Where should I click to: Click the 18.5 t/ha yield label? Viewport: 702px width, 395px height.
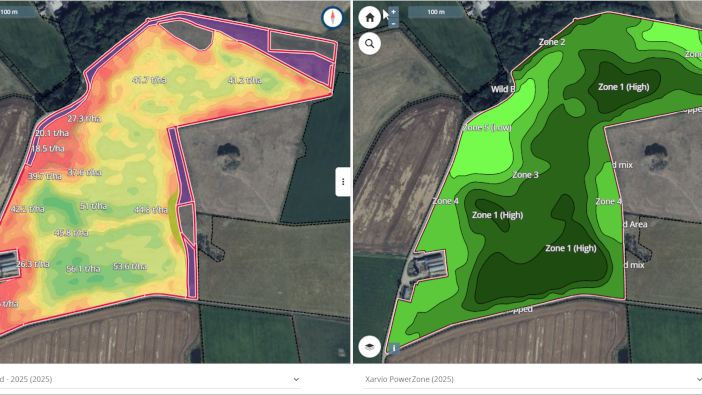click(48, 148)
